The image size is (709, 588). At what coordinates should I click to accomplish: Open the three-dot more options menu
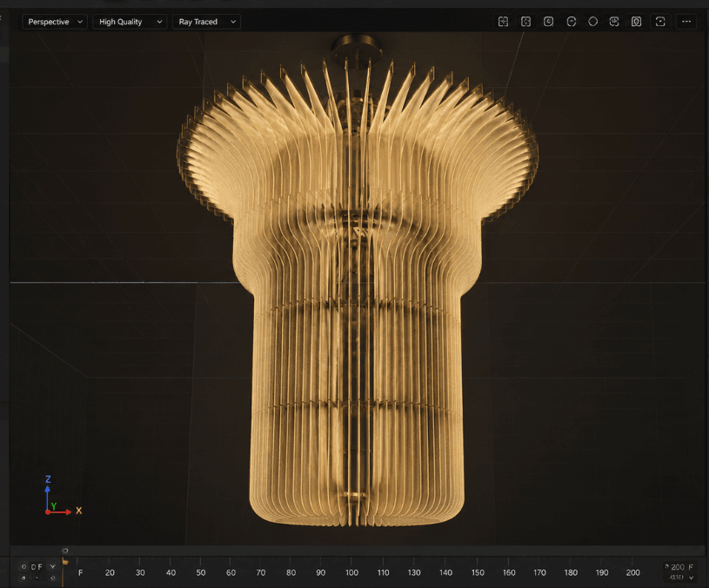tap(686, 22)
